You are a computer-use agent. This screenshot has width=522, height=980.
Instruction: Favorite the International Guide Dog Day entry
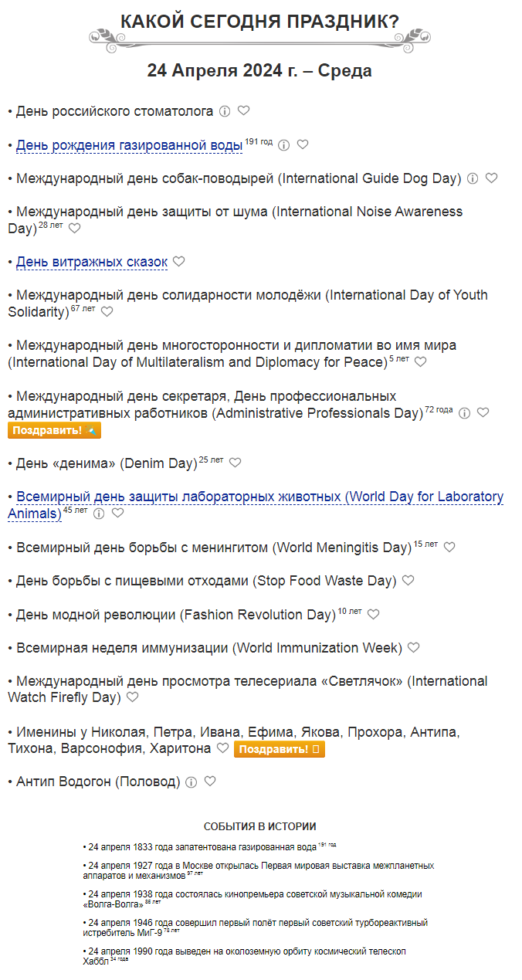(491, 178)
